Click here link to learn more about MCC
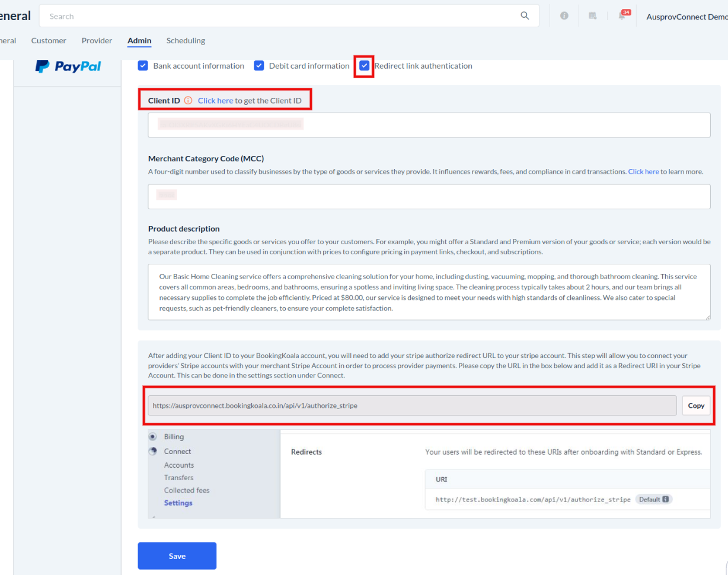 click(643, 171)
